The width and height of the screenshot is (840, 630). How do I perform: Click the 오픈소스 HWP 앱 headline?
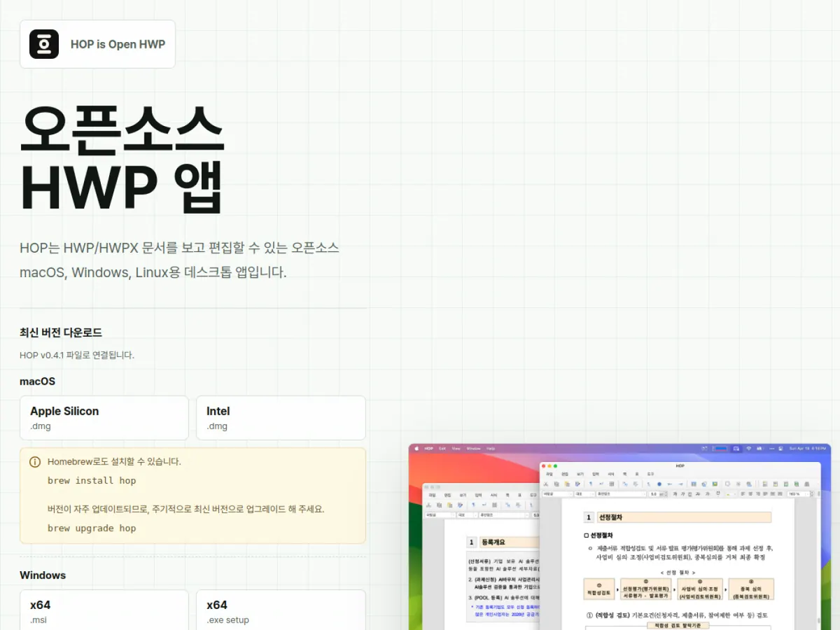tap(122, 160)
